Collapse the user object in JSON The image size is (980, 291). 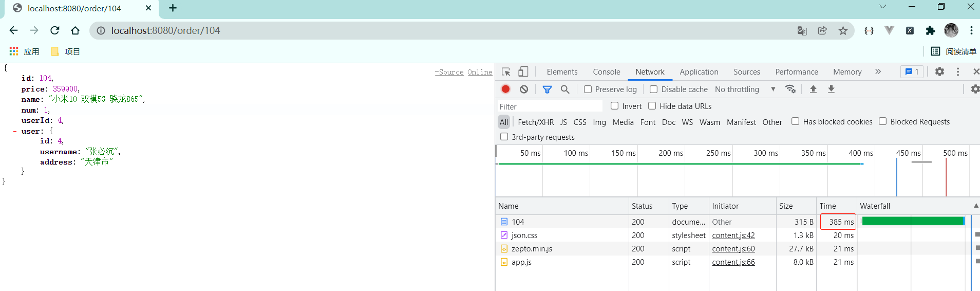point(15,131)
